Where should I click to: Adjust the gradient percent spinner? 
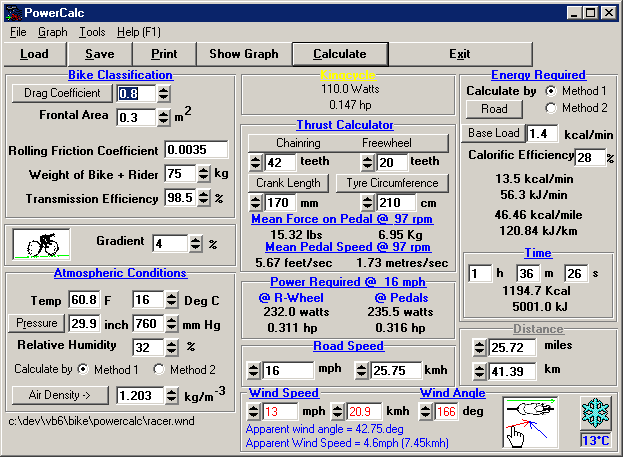[195, 244]
